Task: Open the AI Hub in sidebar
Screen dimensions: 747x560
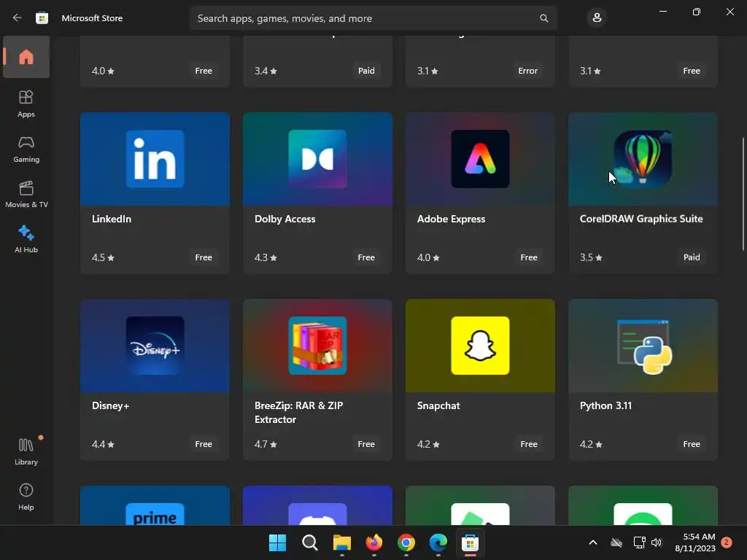Action: click(x=26, y=239)
